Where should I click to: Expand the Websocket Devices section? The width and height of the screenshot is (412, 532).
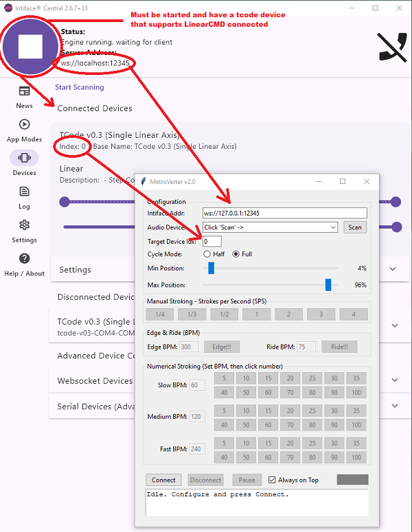(395, 380)
